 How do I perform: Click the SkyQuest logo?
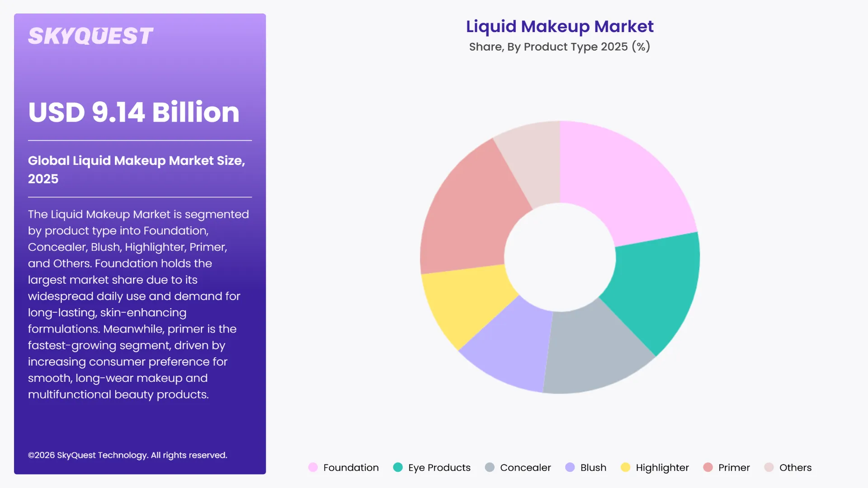tap(90, 36)
